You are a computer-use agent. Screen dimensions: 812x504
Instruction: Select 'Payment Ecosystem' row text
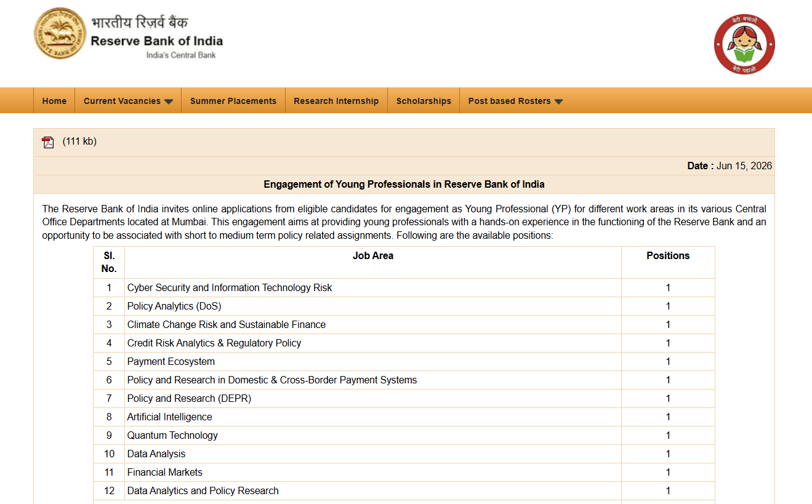coord(171,361)
